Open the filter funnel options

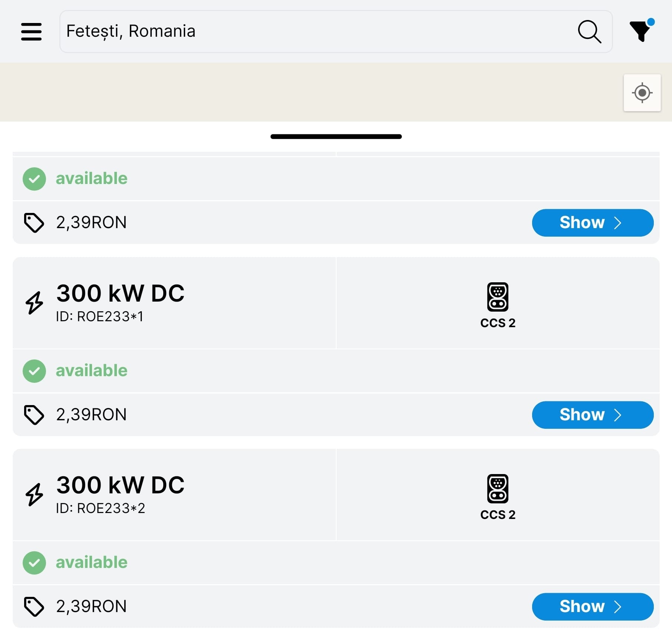click(640, 31)
